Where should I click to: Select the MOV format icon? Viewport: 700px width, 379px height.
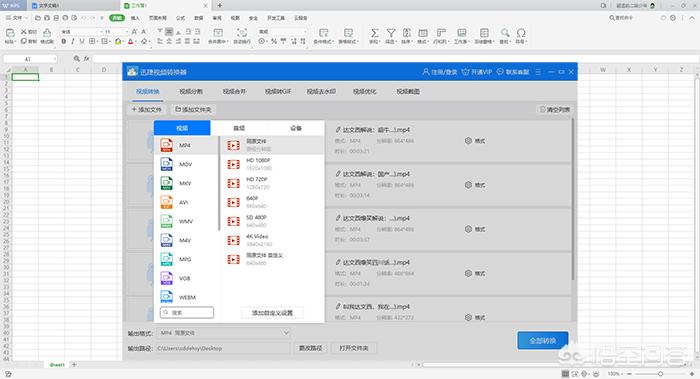point(167,164)
